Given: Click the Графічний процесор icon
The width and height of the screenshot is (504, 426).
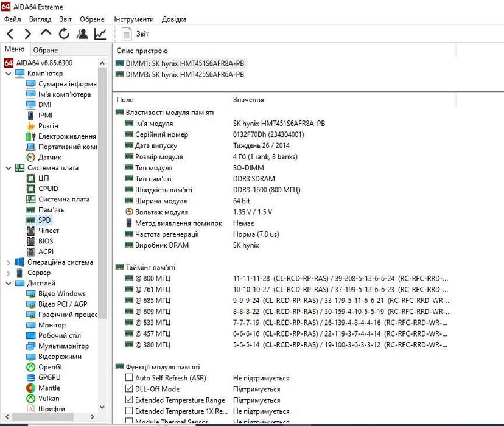Looking at the screenshot, I should [x=31, y=315].
